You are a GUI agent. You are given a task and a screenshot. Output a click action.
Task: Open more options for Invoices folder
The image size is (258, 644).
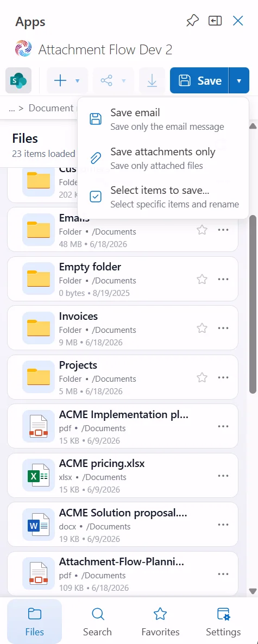click(223, 328)
